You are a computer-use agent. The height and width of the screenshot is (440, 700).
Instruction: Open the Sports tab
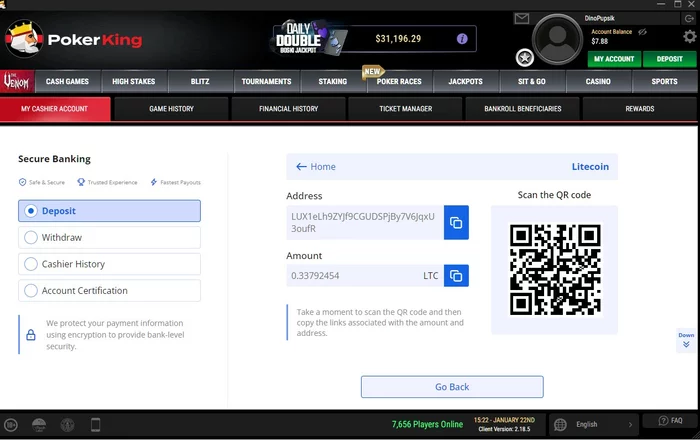(x=664, y=82)
